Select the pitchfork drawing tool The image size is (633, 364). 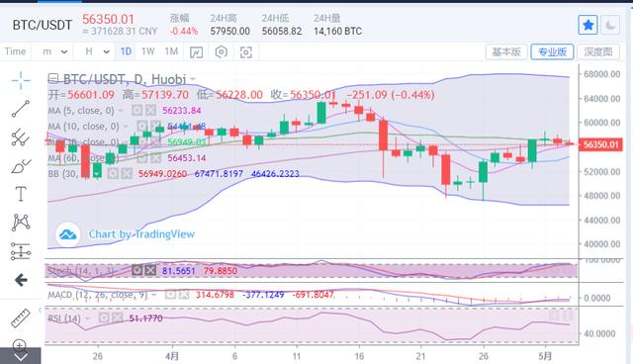[21, 137]
